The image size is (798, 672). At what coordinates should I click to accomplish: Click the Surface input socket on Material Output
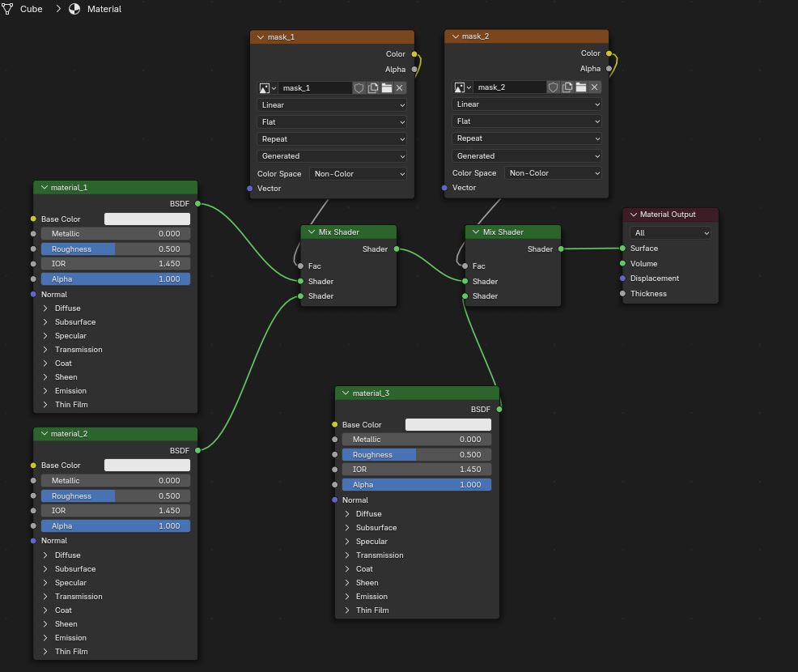tap(622, 249)
